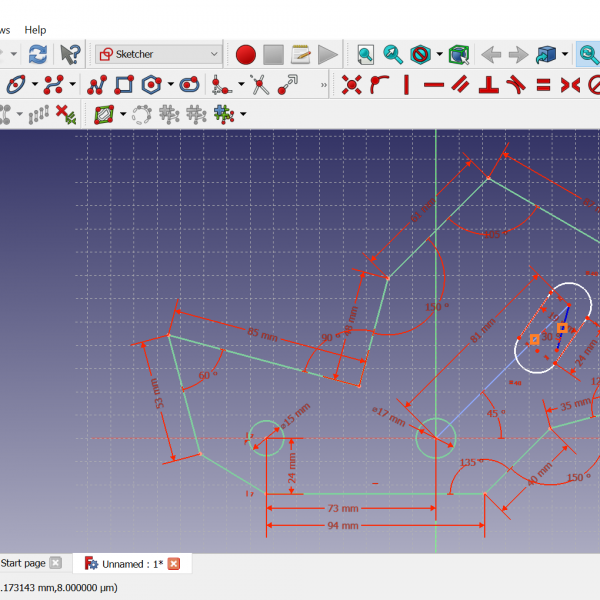Viewport: 600px width, 600px height.
Task: Open the Sketcher workbench dropdown
Action: pyautogui.click(x=159, y=54)
